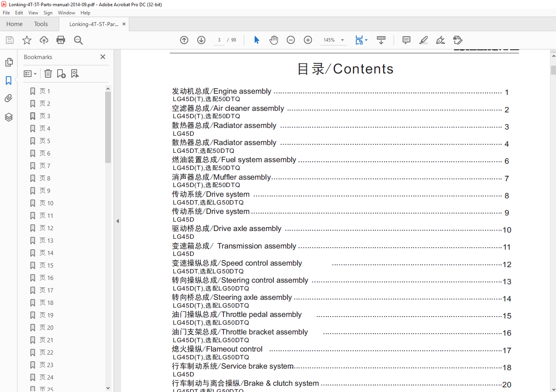The width and height of the screenshot is (556, 392).
Task: Switch to the Home tab
Action: (x=14, y=24)
